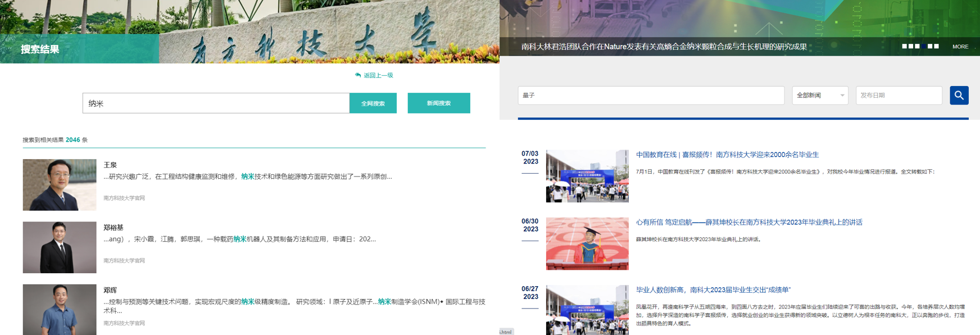Click the 全网搜索 button
980x335 pixels.
(x=373, y=103)
